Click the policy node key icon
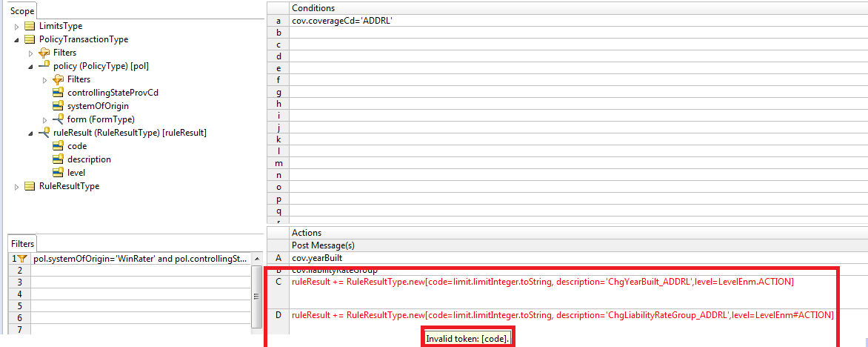The image size is (868, 347). click(44, 66)
